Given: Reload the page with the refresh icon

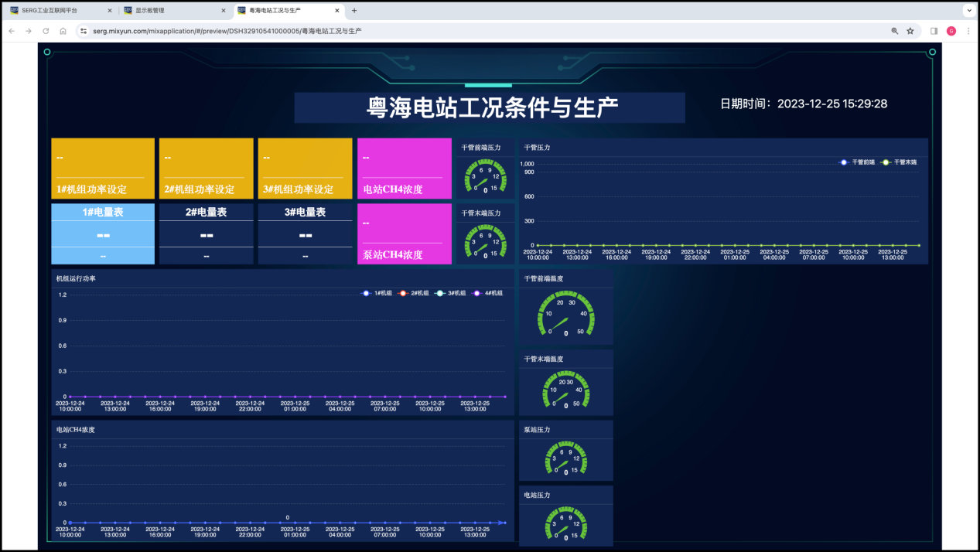Looking at the screenshot, I should (46, 31).
